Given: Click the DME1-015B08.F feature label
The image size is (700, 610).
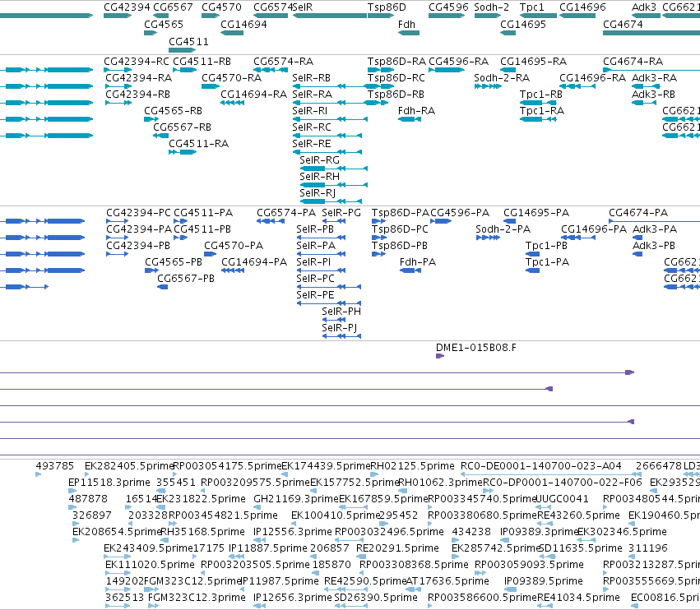Looking at the screenshot, I should click(x=476, y=347).
